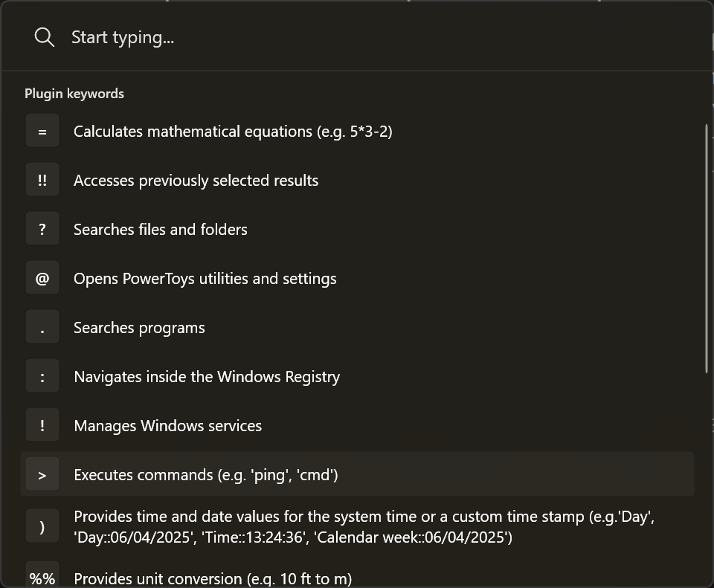Click the '=' calculator keyword icon
The height and width of the screenshot is (588, 714).
click(x=42, y=132)
